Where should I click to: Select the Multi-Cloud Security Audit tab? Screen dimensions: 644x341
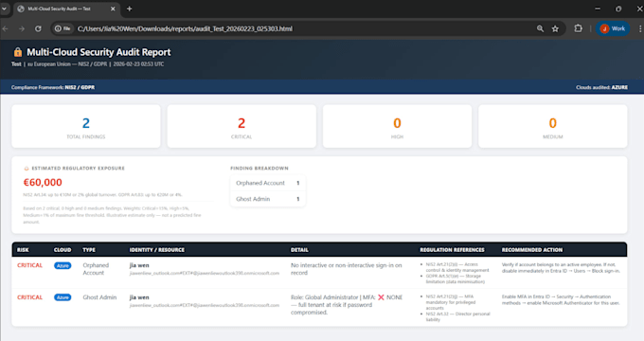pos(66,9)
